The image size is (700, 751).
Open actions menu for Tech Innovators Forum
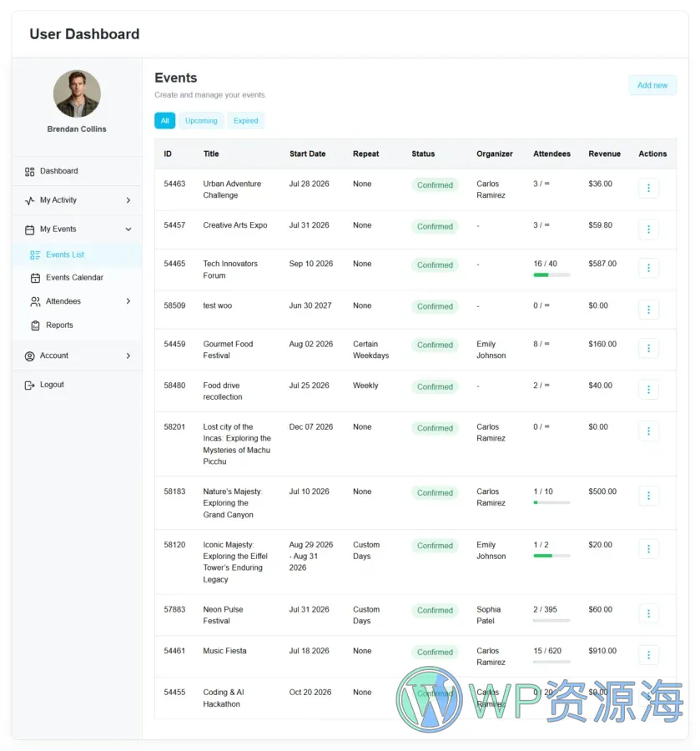pos(648,268)
